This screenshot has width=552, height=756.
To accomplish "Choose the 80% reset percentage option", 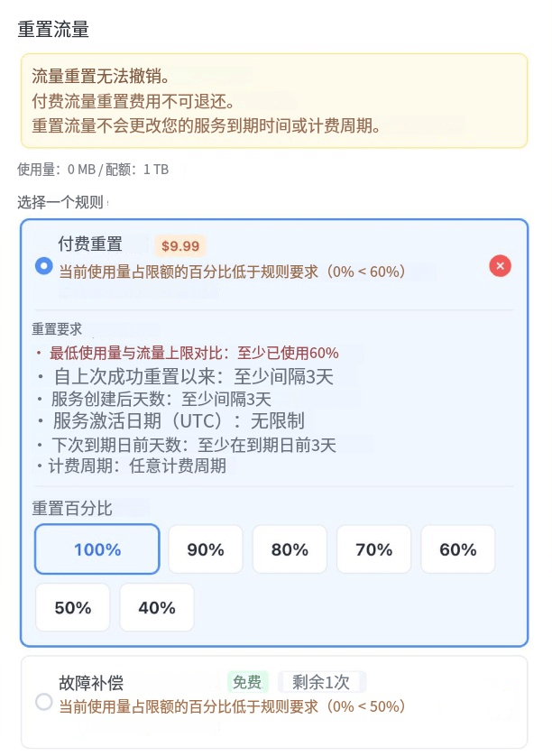I will pyautogui.click(x=289, y=549).
